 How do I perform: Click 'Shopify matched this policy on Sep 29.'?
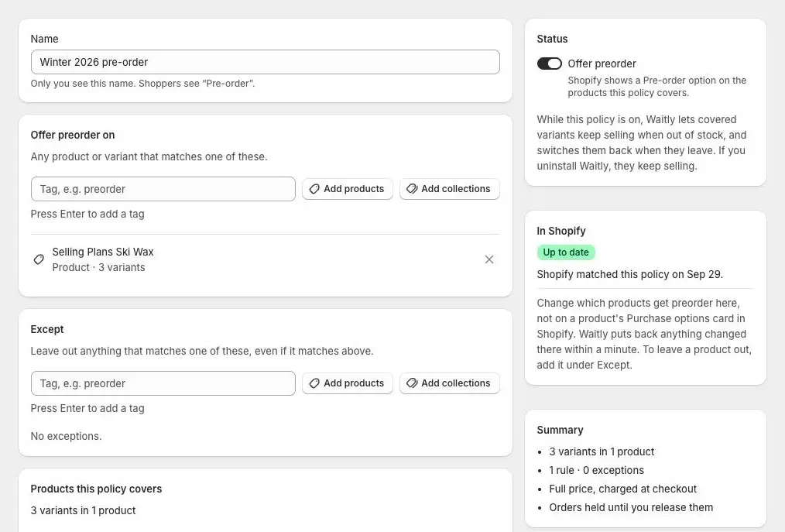click(x=630, y=274)
